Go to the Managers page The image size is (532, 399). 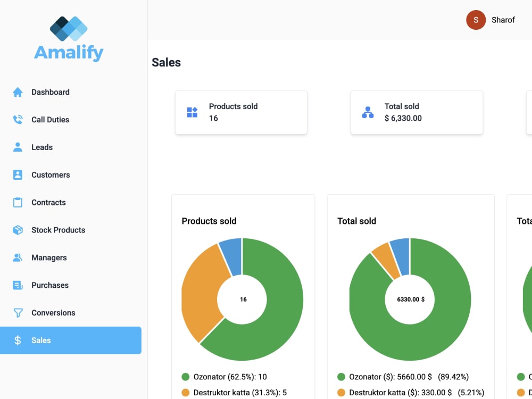[71, 257]
